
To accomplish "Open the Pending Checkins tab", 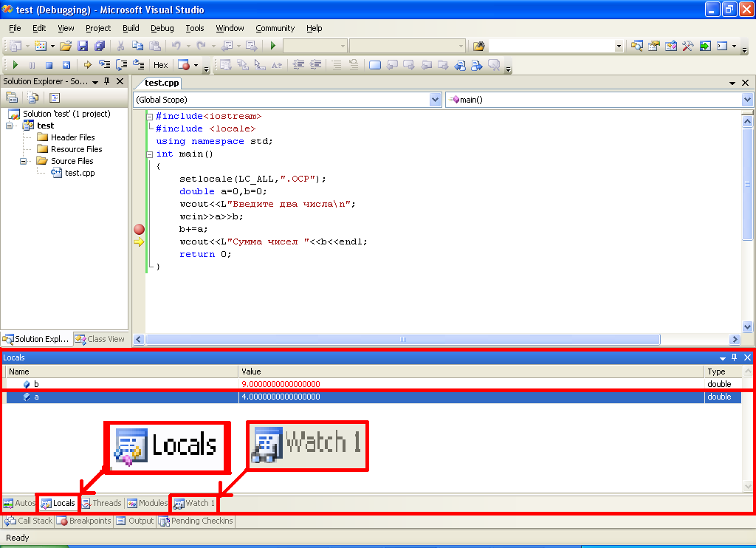I will (x=196, y=521).
